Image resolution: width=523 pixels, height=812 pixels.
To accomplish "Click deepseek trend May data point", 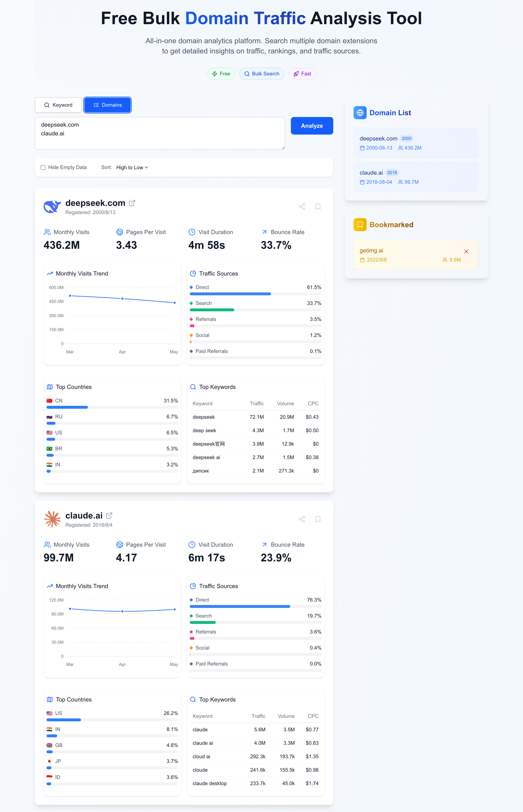I will click(x=175, y=303).
